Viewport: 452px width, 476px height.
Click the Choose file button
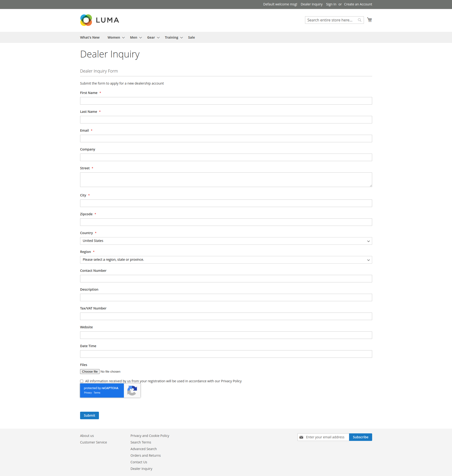point(90,371)
